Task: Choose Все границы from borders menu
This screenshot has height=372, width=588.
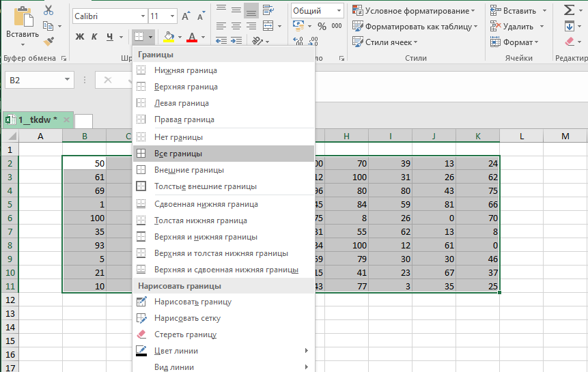Action: 178,154
